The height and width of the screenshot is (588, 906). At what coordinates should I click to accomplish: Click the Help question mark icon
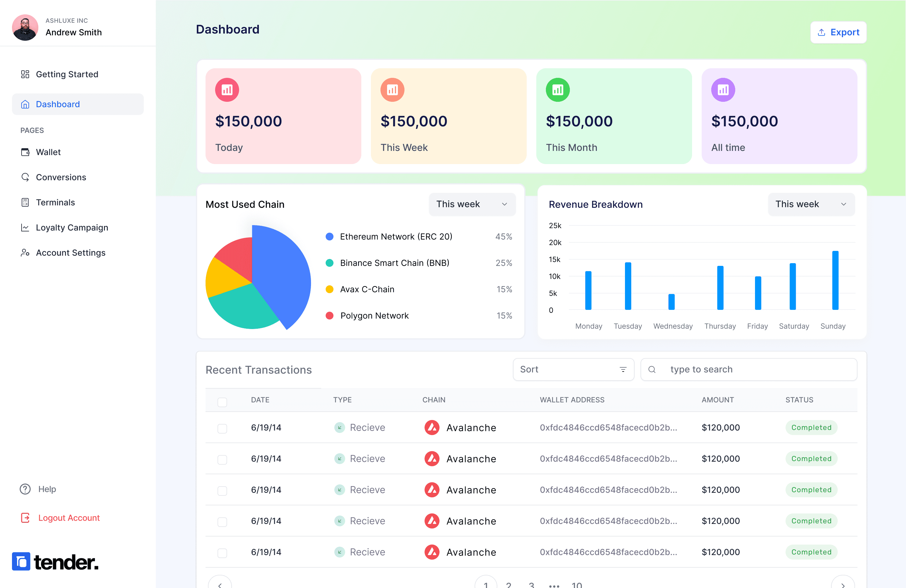[25, 489]
